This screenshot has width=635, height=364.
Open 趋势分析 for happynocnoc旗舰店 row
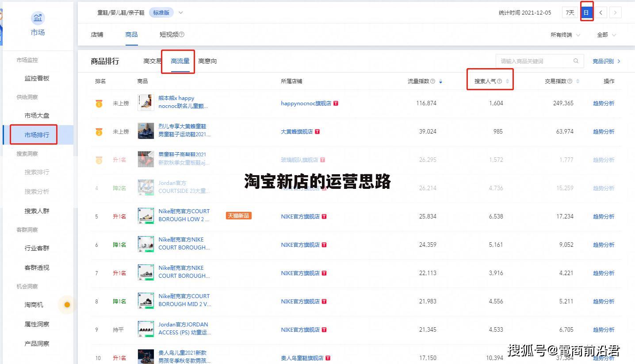pos(604,103)
